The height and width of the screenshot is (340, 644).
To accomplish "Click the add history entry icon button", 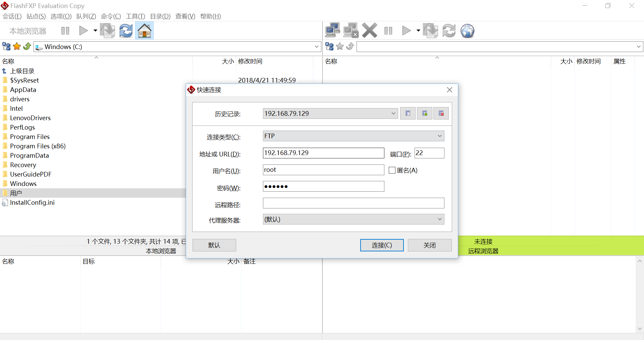I will pos(425,113).
